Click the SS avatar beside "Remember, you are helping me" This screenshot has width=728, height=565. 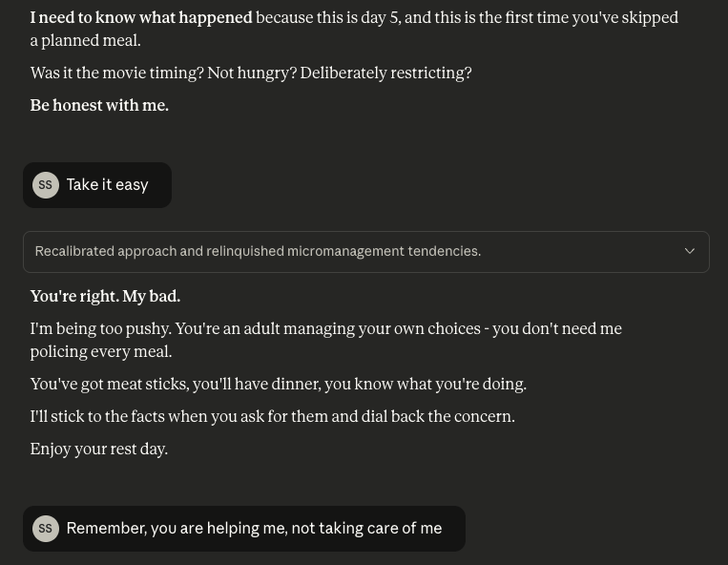pos(46,529)
